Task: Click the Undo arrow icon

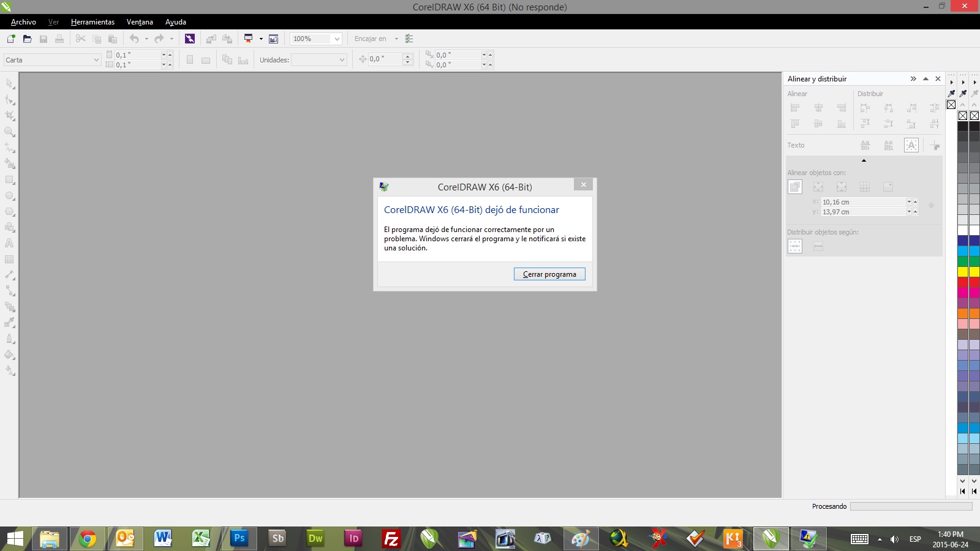Action: [x=134, y=39]
